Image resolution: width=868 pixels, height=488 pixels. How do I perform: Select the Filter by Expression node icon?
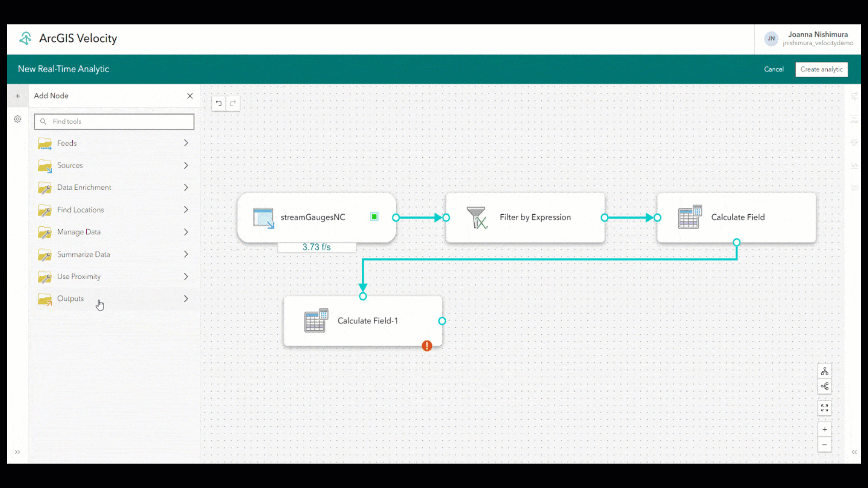click(478, 217)
